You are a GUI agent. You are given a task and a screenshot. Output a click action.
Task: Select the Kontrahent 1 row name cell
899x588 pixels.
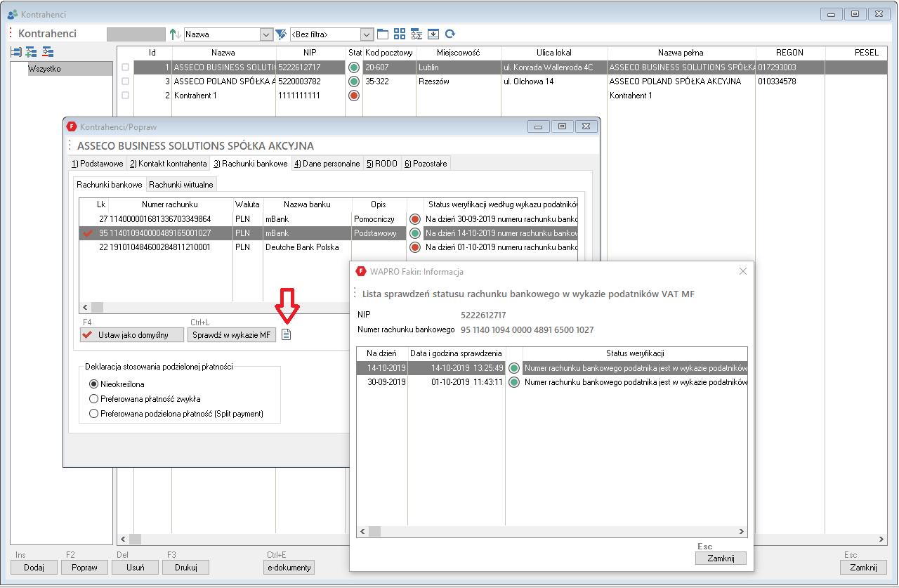223,96
